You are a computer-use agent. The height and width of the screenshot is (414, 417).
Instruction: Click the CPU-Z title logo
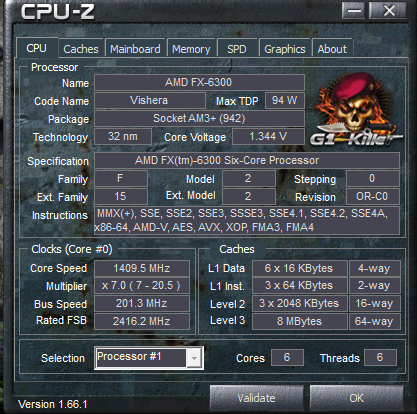tap(58, 11)
